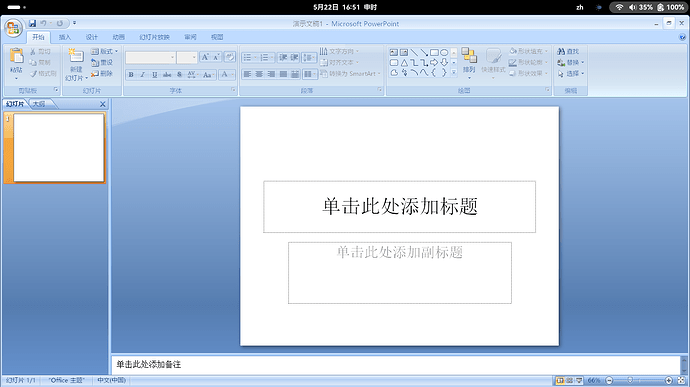Click title placeholder 单击此处添加标题
The image size is (690, 387).
[400, 206]
